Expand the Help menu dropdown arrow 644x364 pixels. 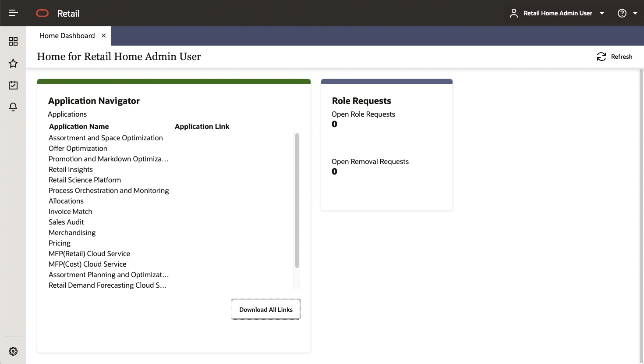pos(635,13)
